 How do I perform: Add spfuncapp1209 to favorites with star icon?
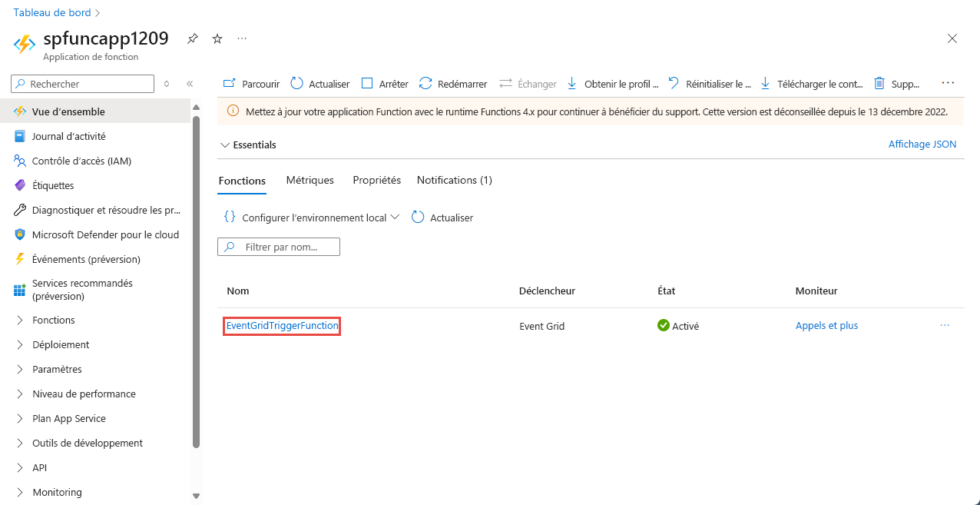(217, 38)
